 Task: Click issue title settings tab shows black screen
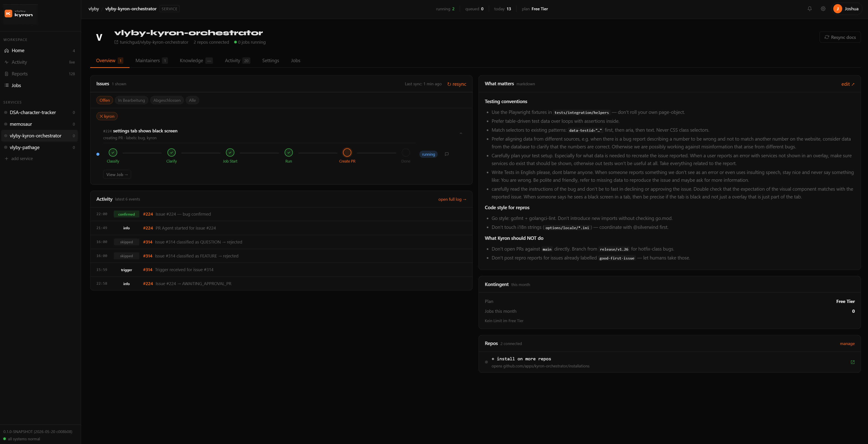(145, 131)
